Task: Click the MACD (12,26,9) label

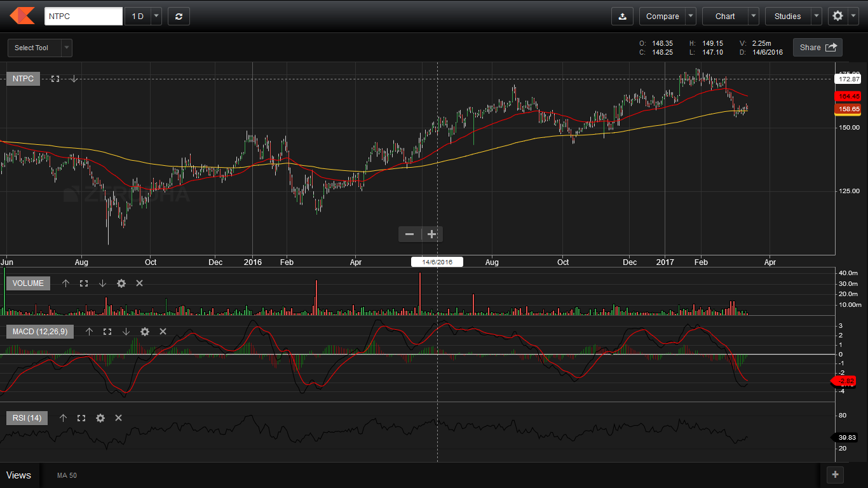Action: point(40,332)
